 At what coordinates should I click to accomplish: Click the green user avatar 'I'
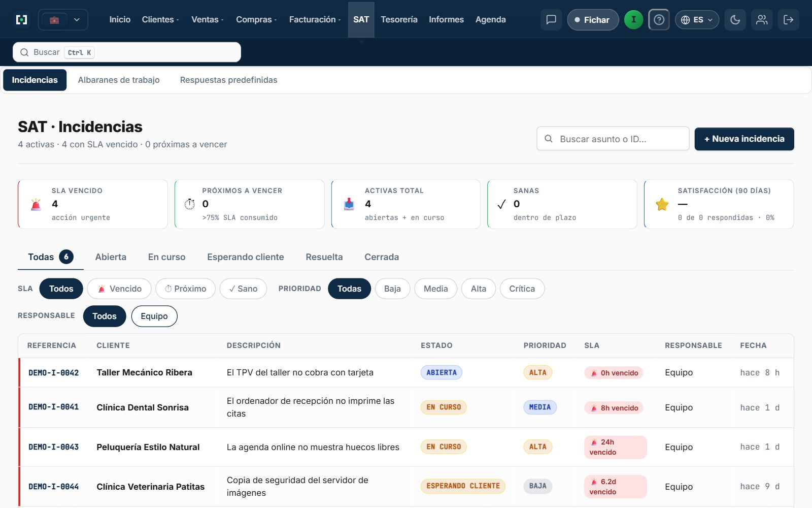pyautogui.click(x=633, y=20)
